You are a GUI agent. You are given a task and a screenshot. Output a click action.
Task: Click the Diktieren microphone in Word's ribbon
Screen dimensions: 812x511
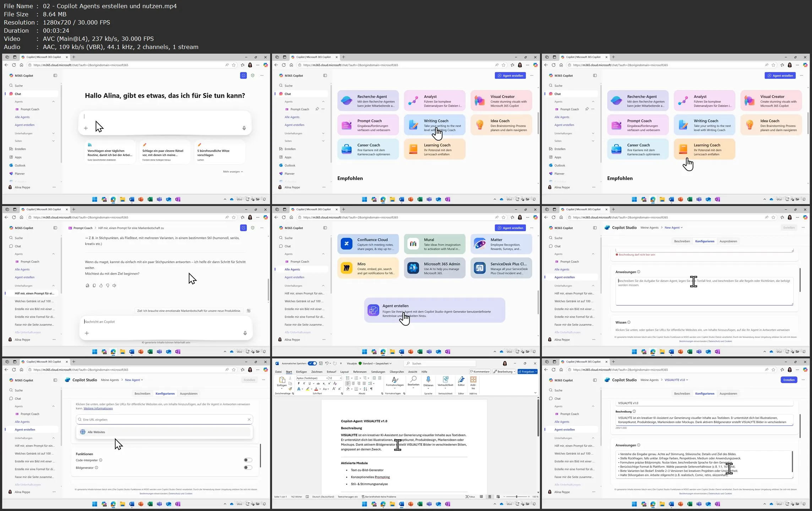click(x=428, y=380)
